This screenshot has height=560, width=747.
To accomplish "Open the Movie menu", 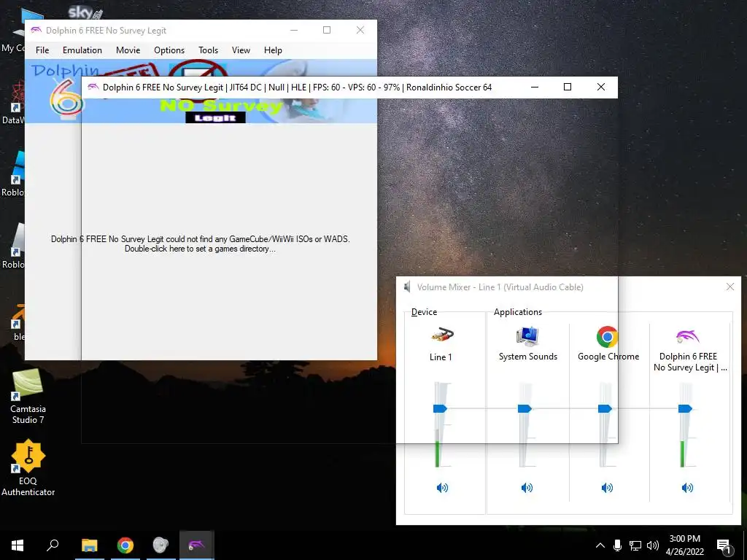I will 128,50.
